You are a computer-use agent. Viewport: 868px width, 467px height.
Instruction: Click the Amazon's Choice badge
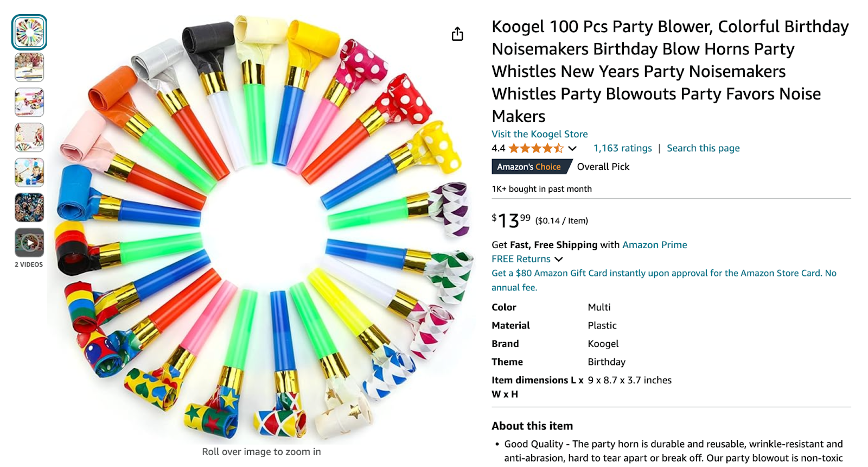pyautogui.click(x=529, y=167)
